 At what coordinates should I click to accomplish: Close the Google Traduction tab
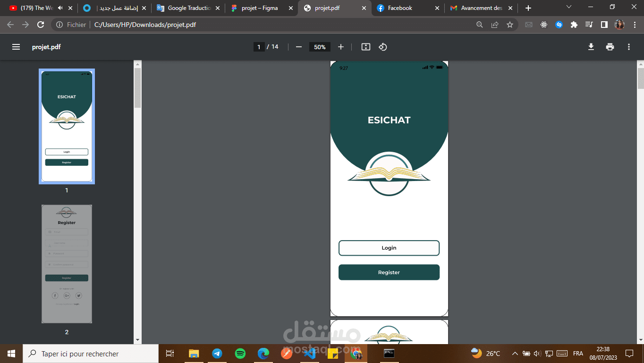(x=217, y=8)
